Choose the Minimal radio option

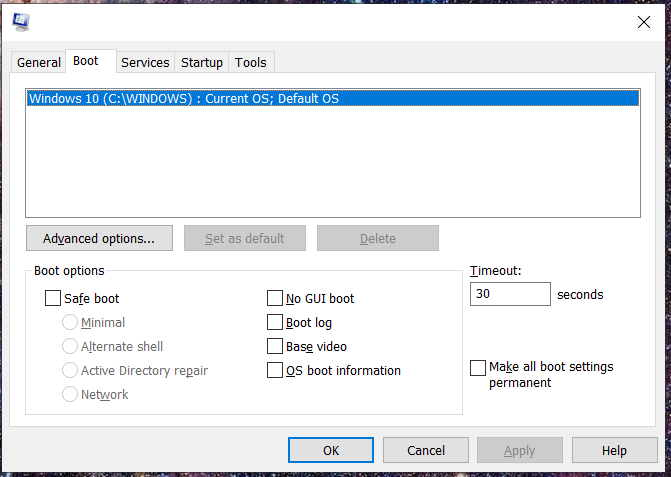pyautogui.click(x=70, y=322)
